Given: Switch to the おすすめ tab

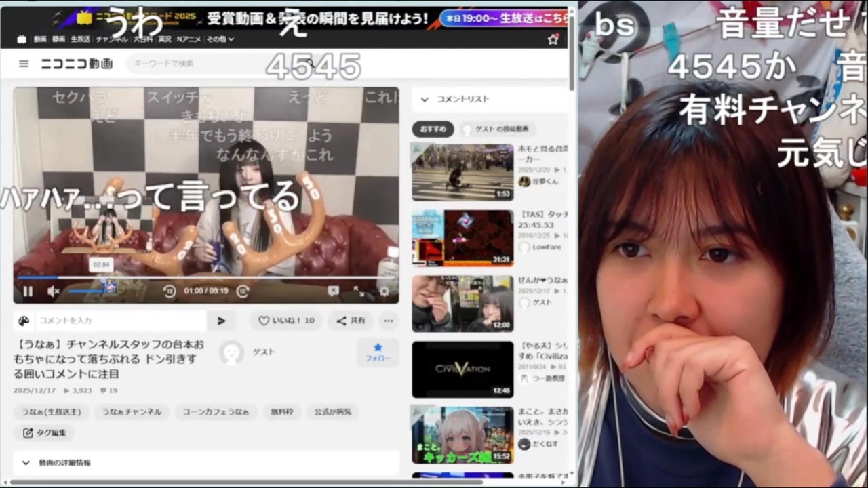Looking at the screenshot, I should (x=433, y=129).
